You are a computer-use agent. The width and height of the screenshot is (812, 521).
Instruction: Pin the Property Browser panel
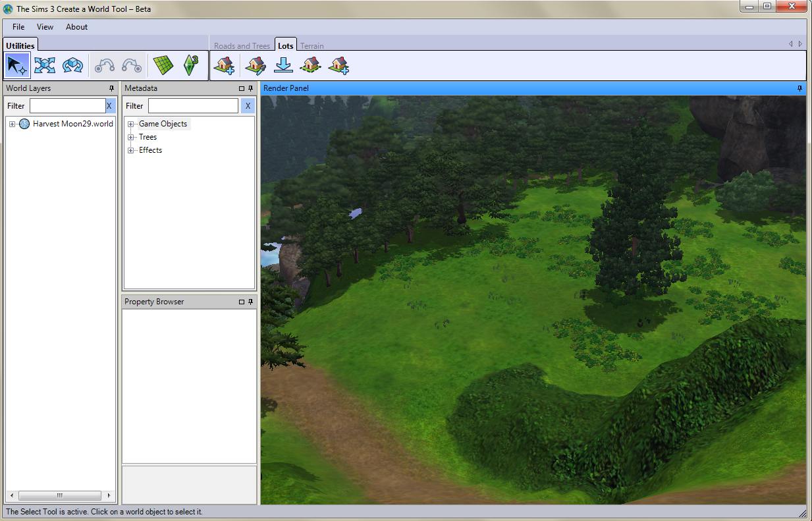pyautogui.click(x=250, y=302)
